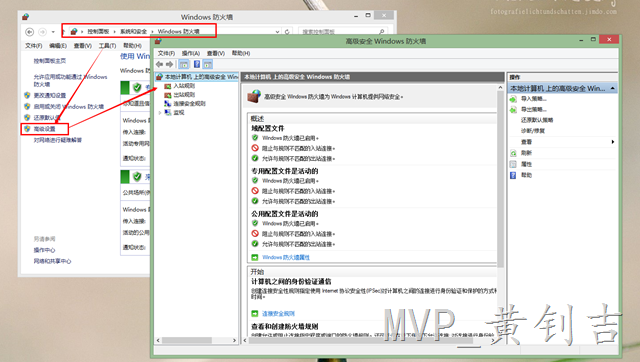Open 文件(F) menu in 高级安全 window
This screenshot has width=640, height=362.
[166, 53]
